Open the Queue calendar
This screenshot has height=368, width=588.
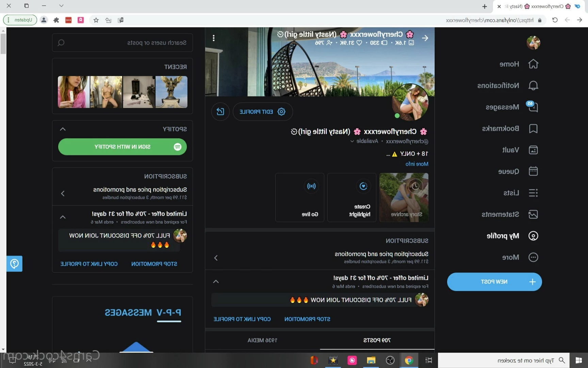coord(518,171)
